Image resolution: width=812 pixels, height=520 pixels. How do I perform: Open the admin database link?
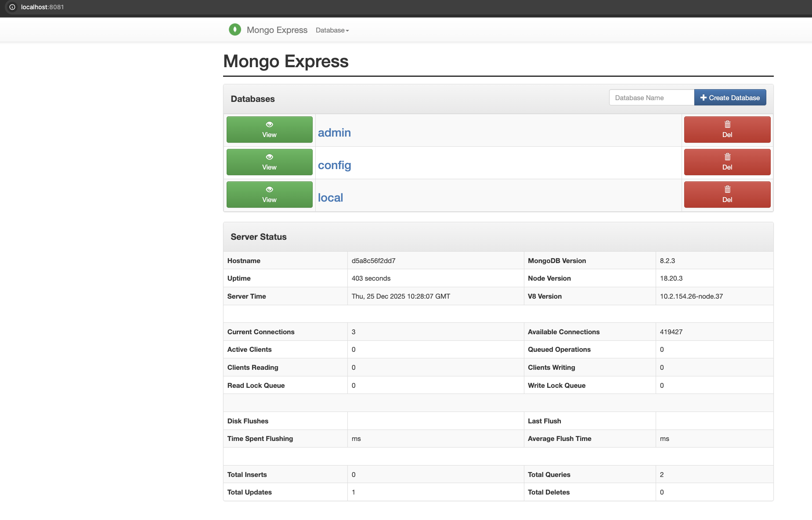(334, 133)
